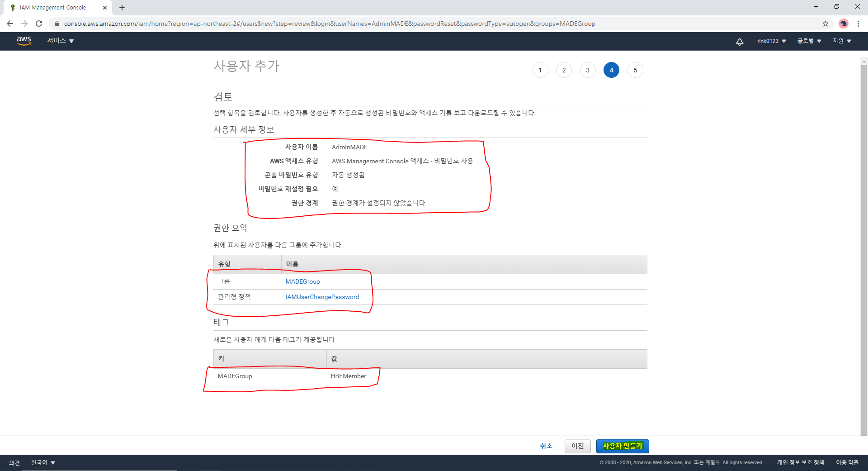Screen dimensions: 868x471
Task: Open 개인 정보 보호 정책 privacy link
Action: coord(801,462)
